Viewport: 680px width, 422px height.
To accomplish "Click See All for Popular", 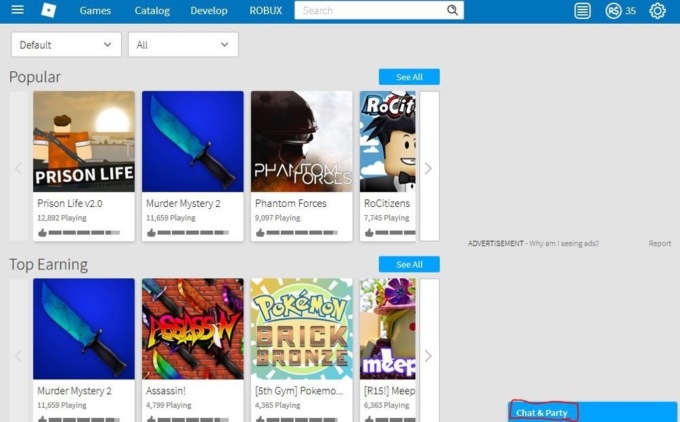I will (x=409, y=77).
